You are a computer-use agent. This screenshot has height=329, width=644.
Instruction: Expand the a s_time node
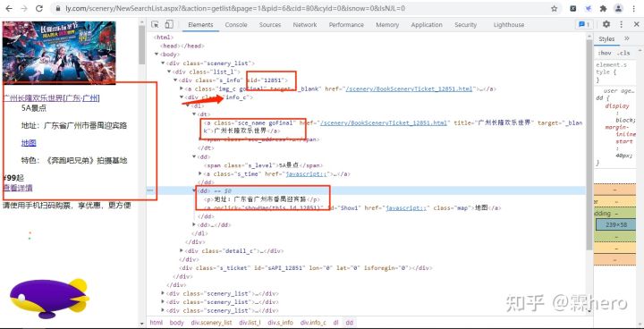[x=200, y=173]
